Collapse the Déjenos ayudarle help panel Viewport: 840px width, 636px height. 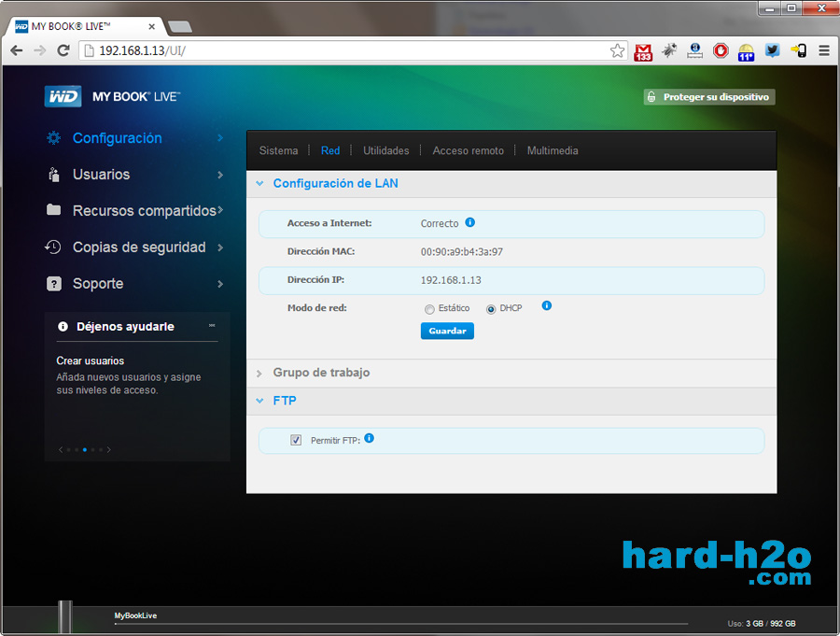click(x=212, y=326)
